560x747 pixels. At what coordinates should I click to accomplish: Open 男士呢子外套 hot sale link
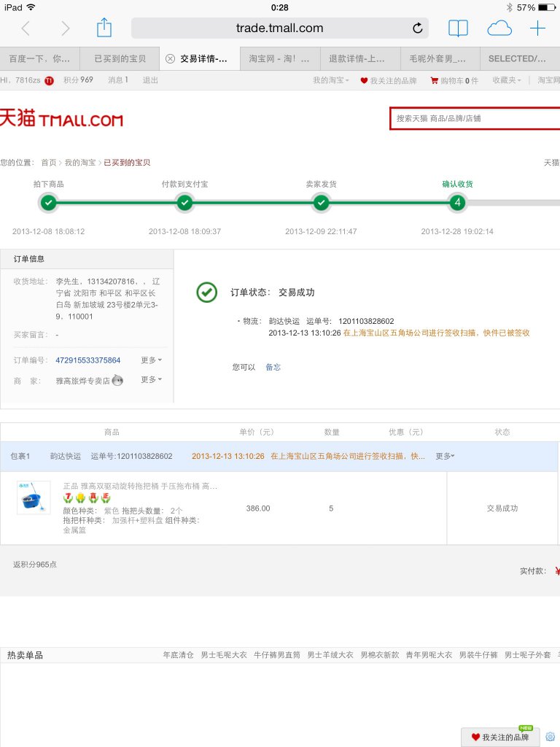point(528,655)
